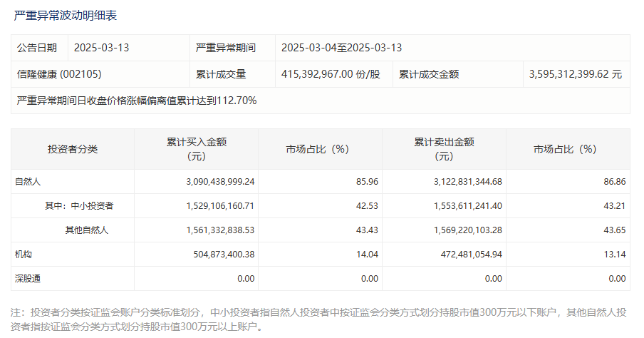Click the 公告日期 label cell
Screen dimensions: 644x338
click(x=37, y=48)
